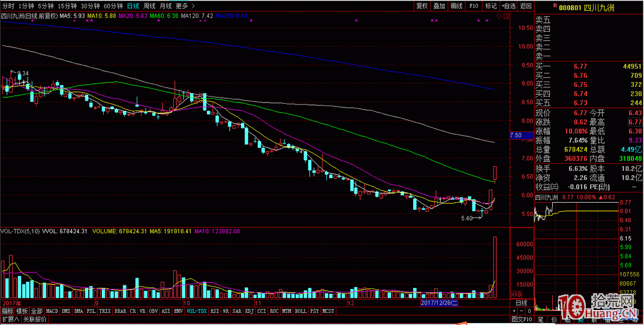644x325 pixels.
Task: Click the 2017/12/26 date marker on timeline
Action: [439, 303]
